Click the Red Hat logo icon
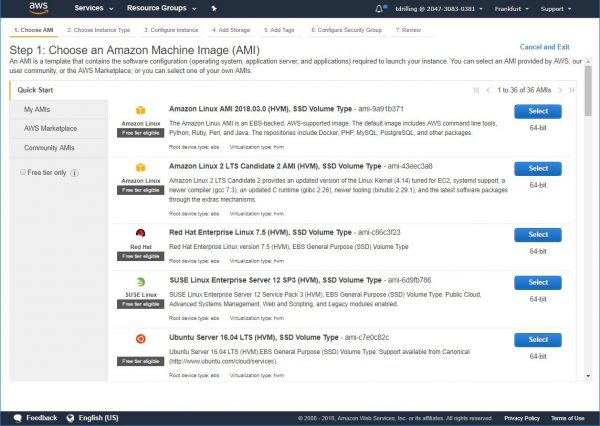The width and height of the screenshot is (600, 426). click(x=140, y=233)
